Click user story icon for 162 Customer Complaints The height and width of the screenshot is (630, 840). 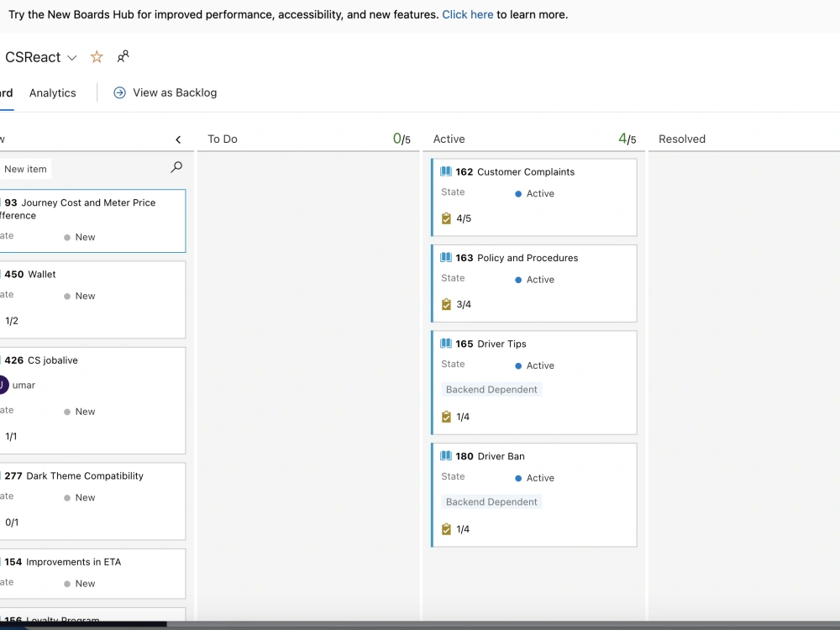pyautogui.click(x=446, y=171)
